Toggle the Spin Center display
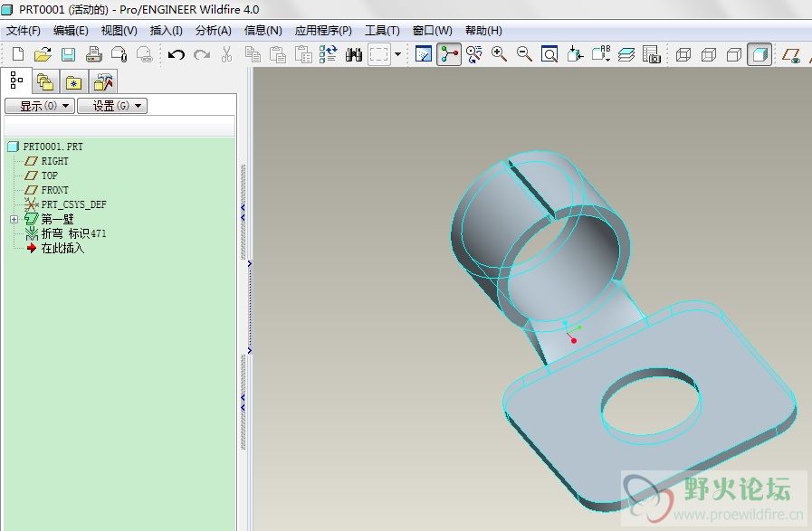Screen dimensions: 812x531 point(449,54)
